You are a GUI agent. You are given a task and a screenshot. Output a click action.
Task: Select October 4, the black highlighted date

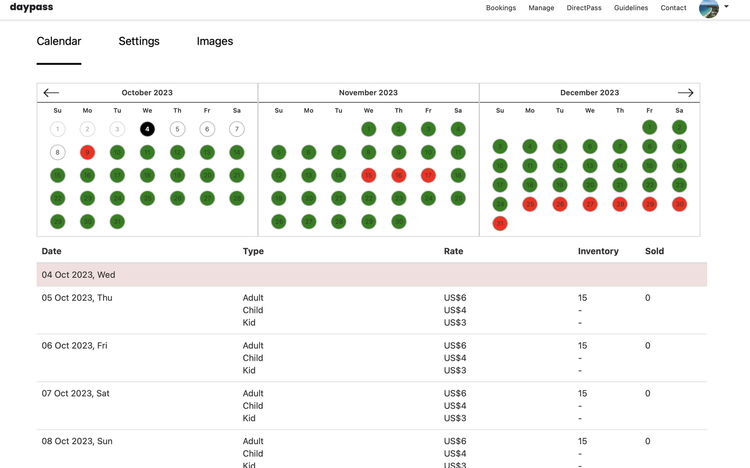(x=147, y=129)
